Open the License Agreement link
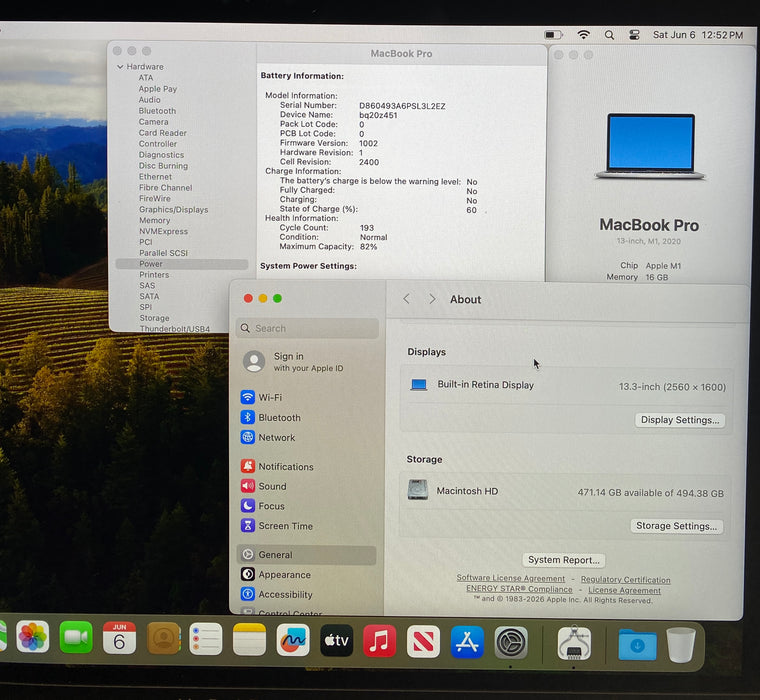The height and width of the screenshot is (700, 760). click(x=624, y=590)
